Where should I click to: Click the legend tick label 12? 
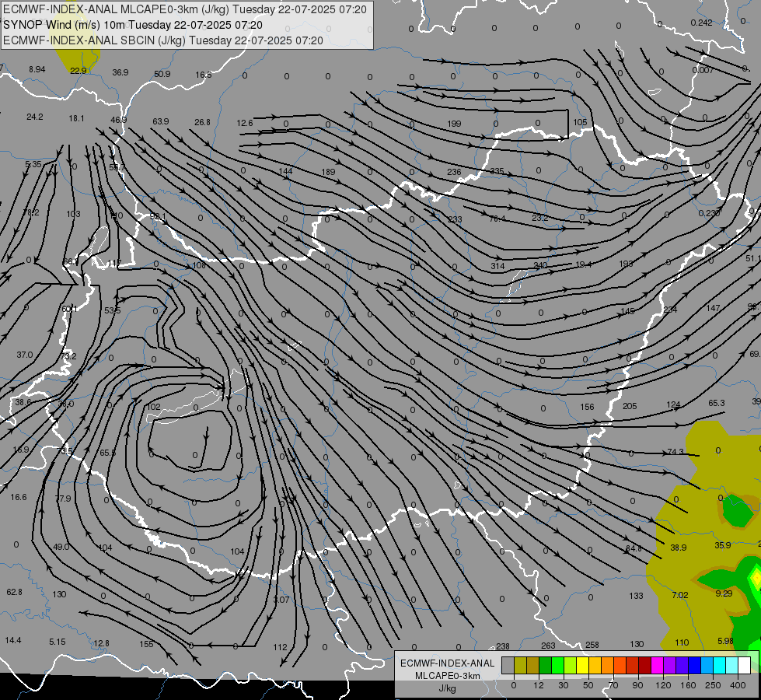click(539, 685)
